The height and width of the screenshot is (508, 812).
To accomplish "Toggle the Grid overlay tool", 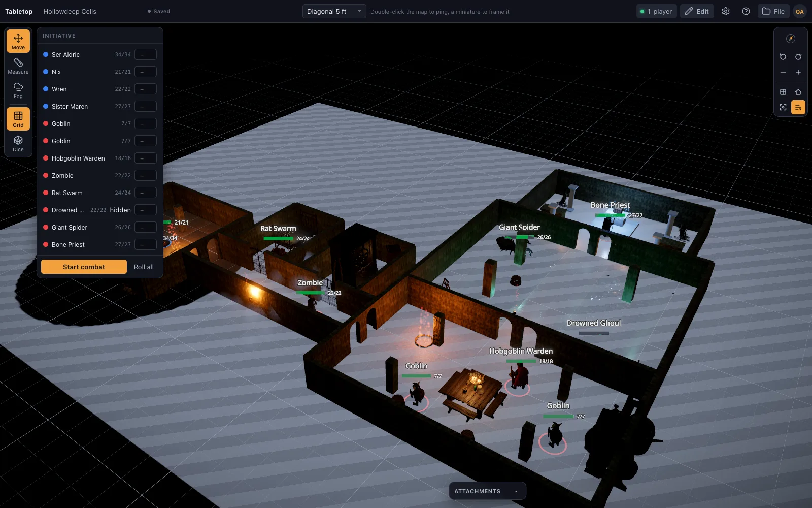I will (18, 119).
